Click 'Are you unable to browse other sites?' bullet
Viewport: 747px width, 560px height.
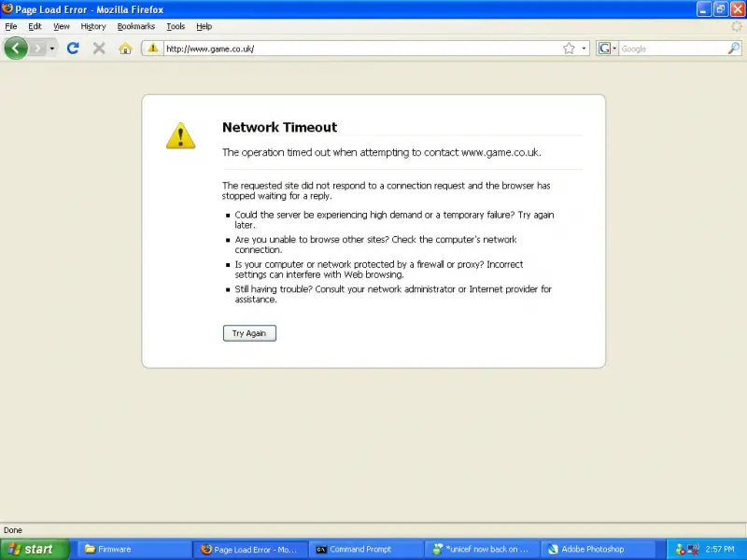click(x=375, y=245)
